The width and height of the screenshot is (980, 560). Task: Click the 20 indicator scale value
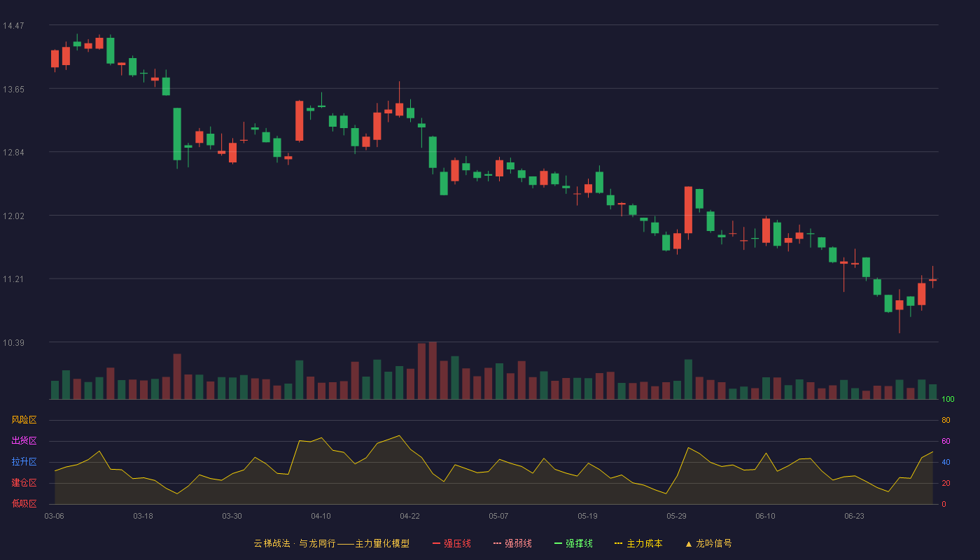[x=946, y=483]
